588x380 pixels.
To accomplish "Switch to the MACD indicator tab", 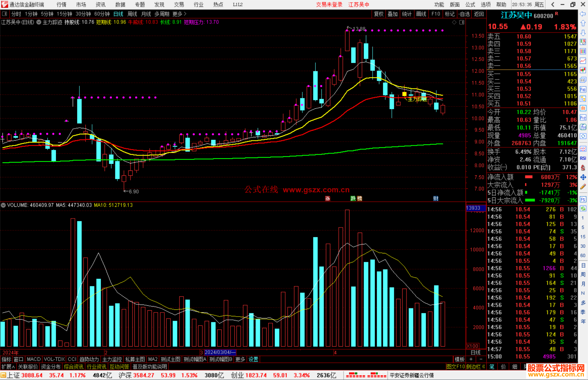I will pyautogui.click(x=33, y=359).
